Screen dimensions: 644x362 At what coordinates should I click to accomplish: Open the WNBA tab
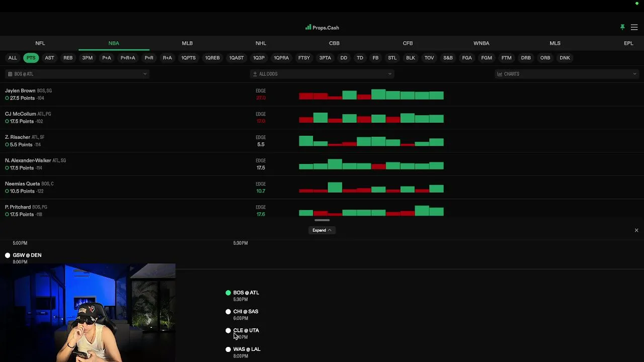click(x=481, y=43)
